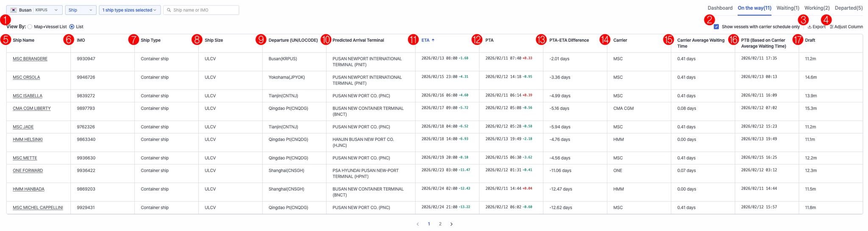Image resolution: width=868 pixels, height=231 pixels.
Task: Open MSC MICHEL CAPPELLINI ship link
Action: click(38, 208)
